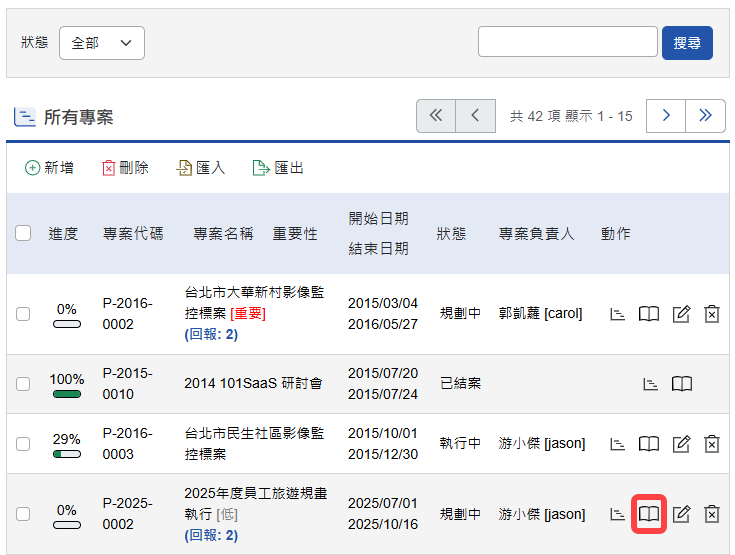This screenshot has height=555, width=735.
Task: Click the 匯出 export button
Action: coord(278,168)
